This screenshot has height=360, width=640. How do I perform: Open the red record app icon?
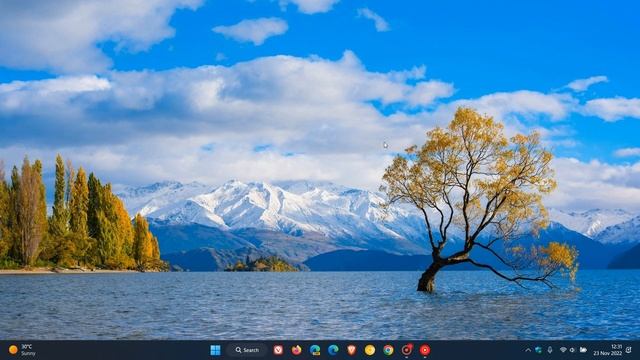tap(425, 350)
